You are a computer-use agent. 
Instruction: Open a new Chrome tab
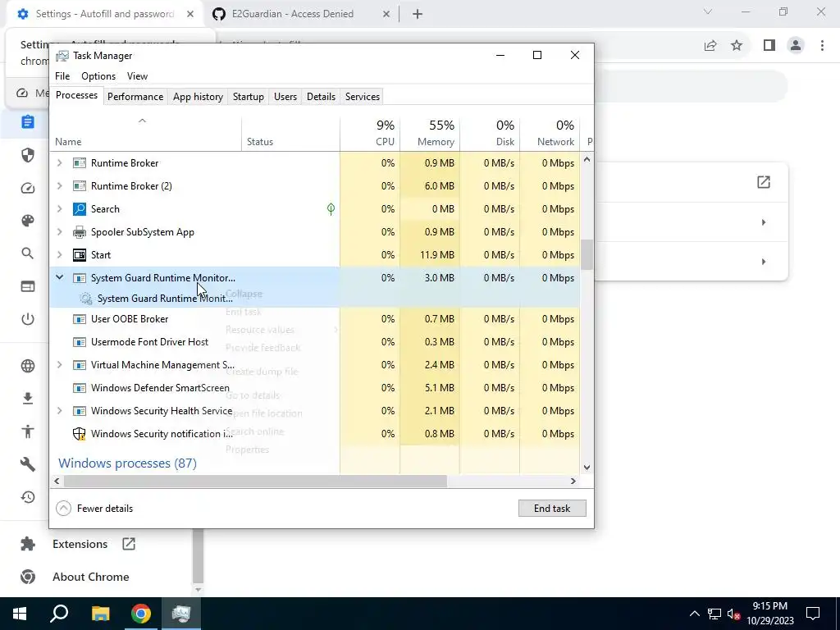(418, 14)
